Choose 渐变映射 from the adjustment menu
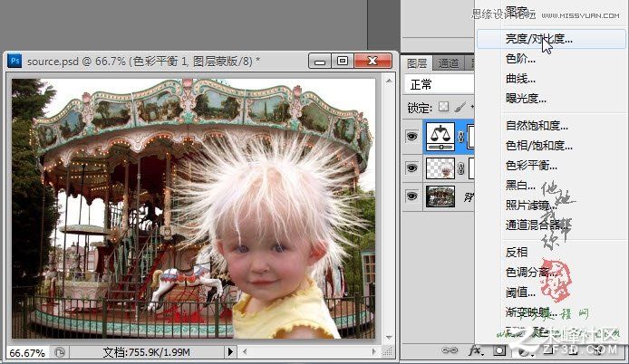This screenshot has width=629, height=364. 531,312
